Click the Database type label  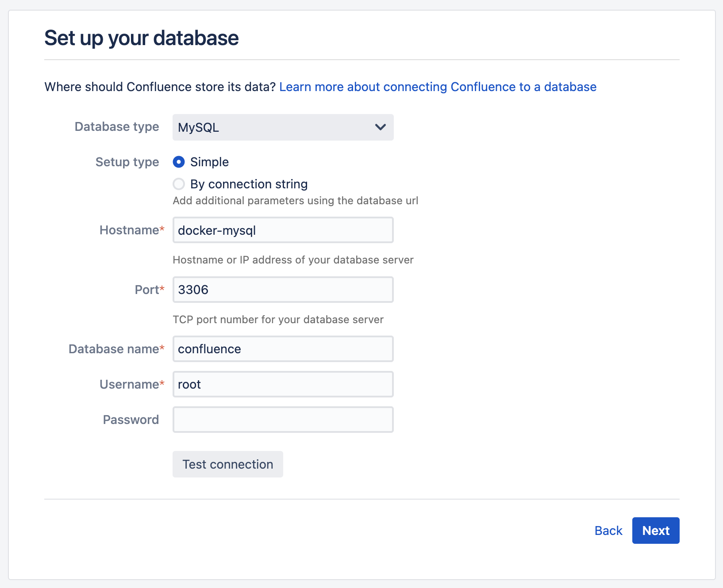pyautogui.click(x=117, y=127)
